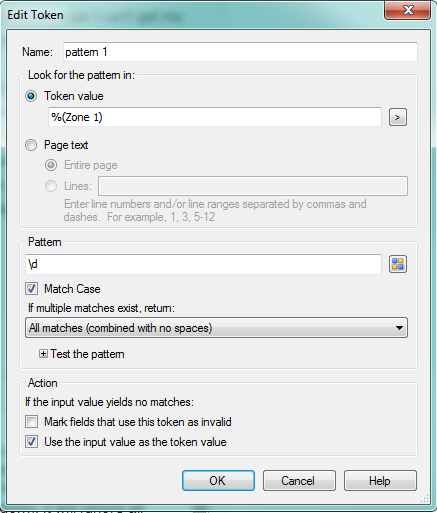
Task: Open the multiple matches return dropdown
Action: [x=216, y=328]
